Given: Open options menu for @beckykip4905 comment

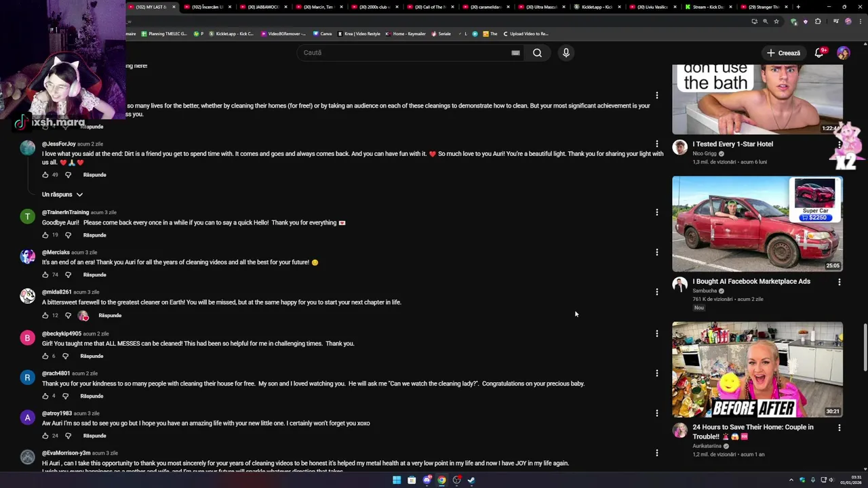Looking at the screenshot, I should pos(656,333).
